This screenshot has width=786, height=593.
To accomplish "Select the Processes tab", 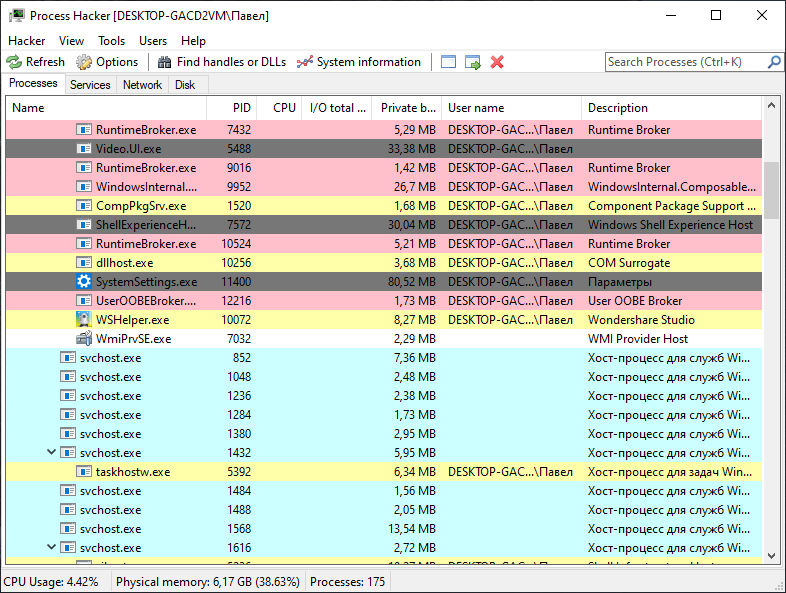I will click(x=33, y=83).
